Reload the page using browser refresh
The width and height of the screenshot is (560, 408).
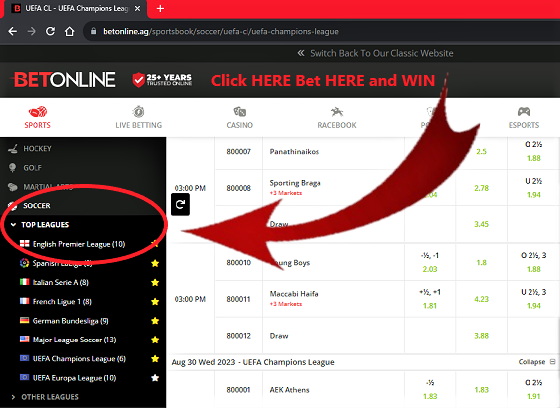[50, 31]
